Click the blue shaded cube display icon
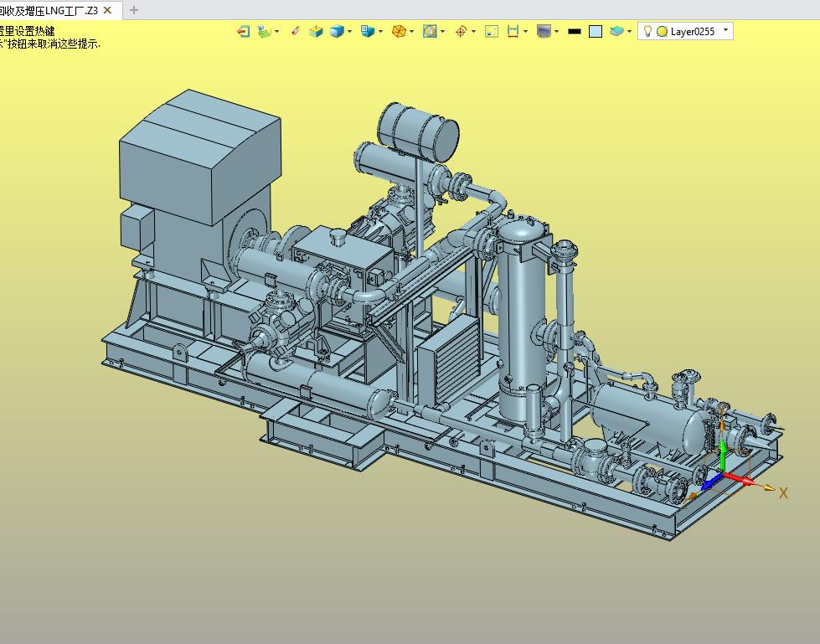820x644 pixels. click(337, 31)
